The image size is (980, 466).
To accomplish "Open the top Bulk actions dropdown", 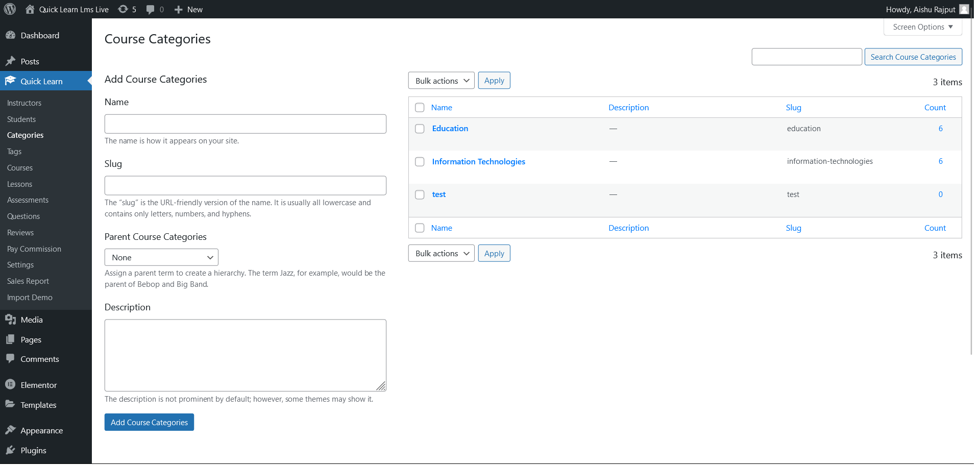I will (442, 81).
